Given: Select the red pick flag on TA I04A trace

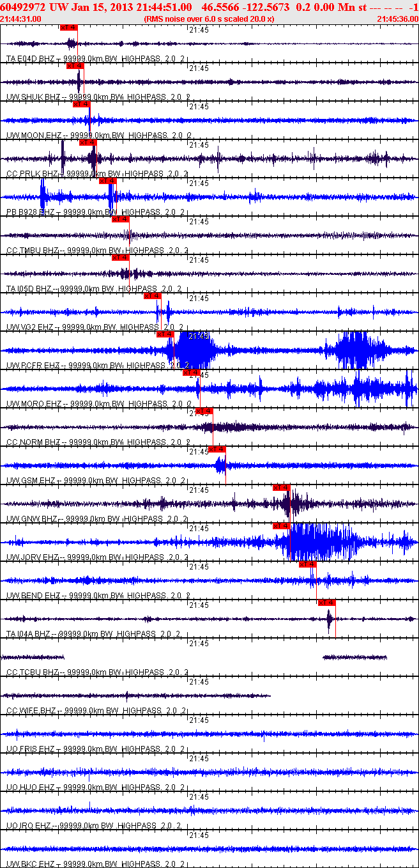Looking at the screenshot, I should coord(327,603).
